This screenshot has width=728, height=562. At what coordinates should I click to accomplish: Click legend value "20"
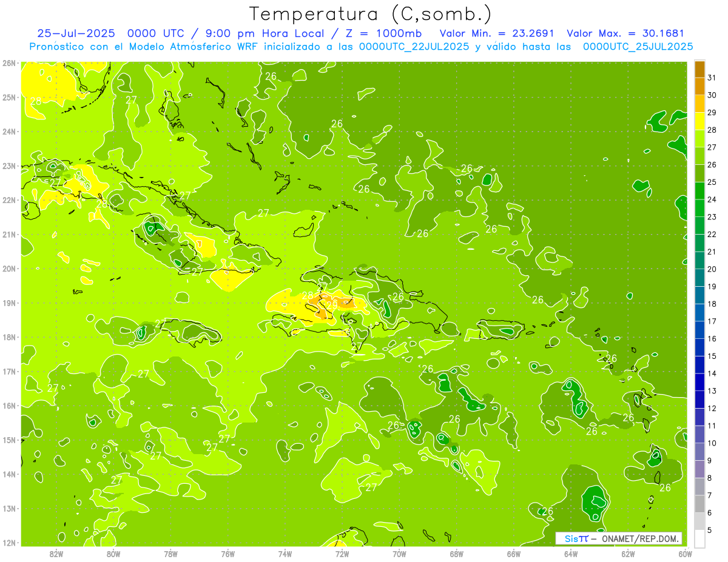coord(712,269)
